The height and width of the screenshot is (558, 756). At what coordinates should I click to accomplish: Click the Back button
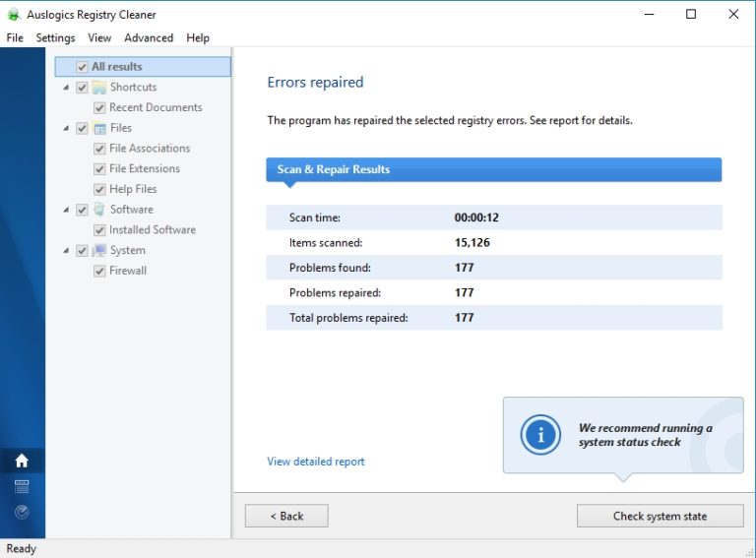pyautogui.click(x=286, y=516)
